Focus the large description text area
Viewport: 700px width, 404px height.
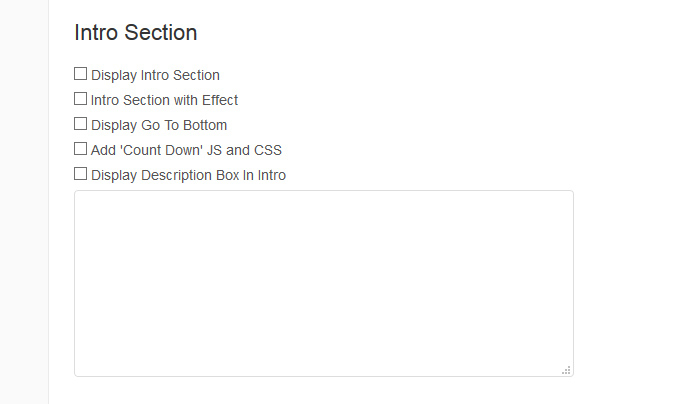pyautogui.click(x=324, y=283)
